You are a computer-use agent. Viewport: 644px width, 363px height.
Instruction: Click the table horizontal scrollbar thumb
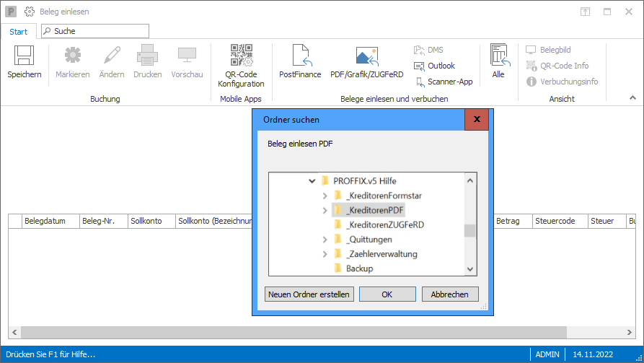[x=294, y=332]
